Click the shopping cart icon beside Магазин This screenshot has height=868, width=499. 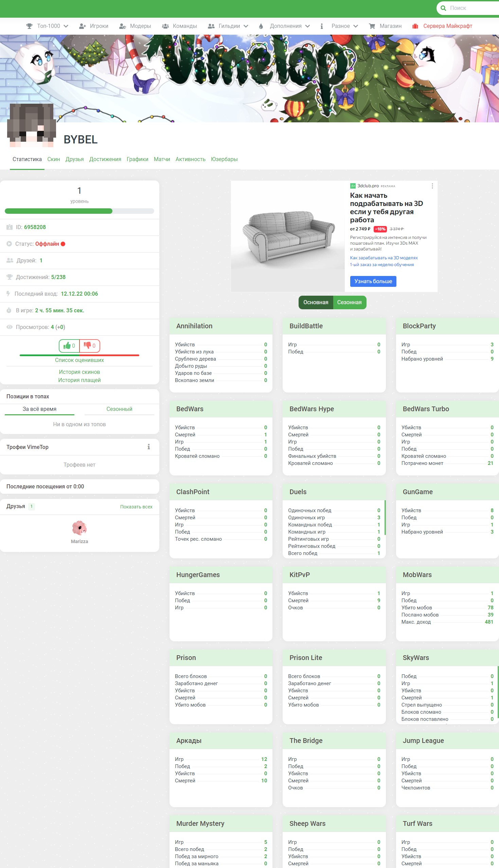click(x=372, y=26)
